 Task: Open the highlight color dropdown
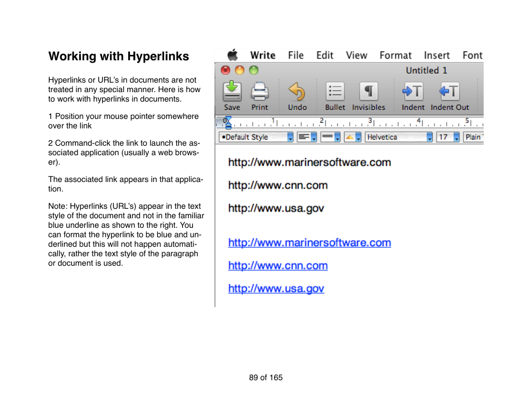352,137
